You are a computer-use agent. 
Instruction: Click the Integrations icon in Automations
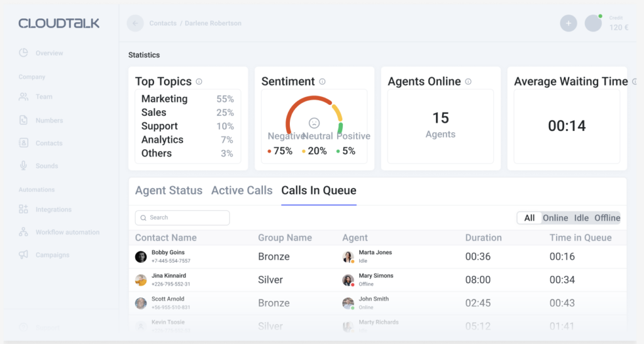pyautogui.click(x=23, y=209)
